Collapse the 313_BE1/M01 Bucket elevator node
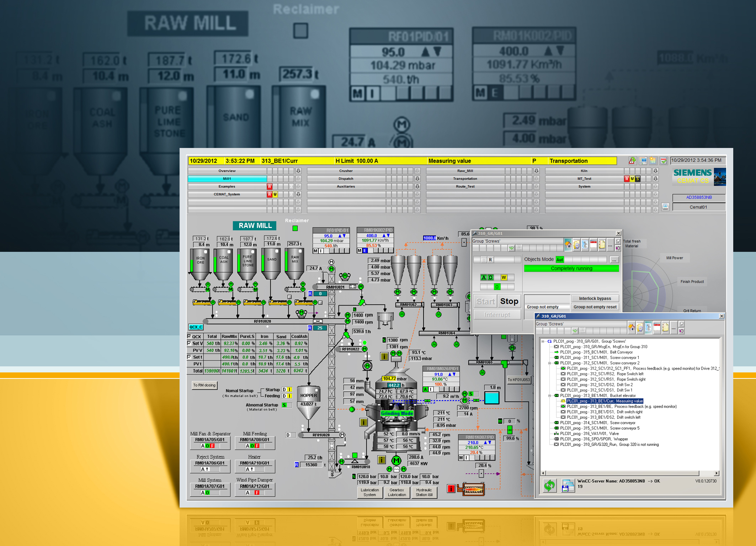Screen dimensions: 756x546 coord(550,396)
